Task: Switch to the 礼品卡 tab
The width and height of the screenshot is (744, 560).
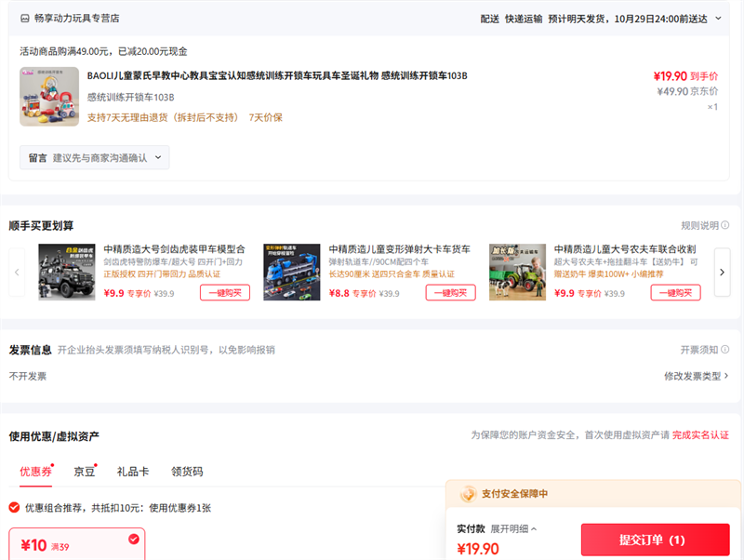Action: [x=132, y=472]
